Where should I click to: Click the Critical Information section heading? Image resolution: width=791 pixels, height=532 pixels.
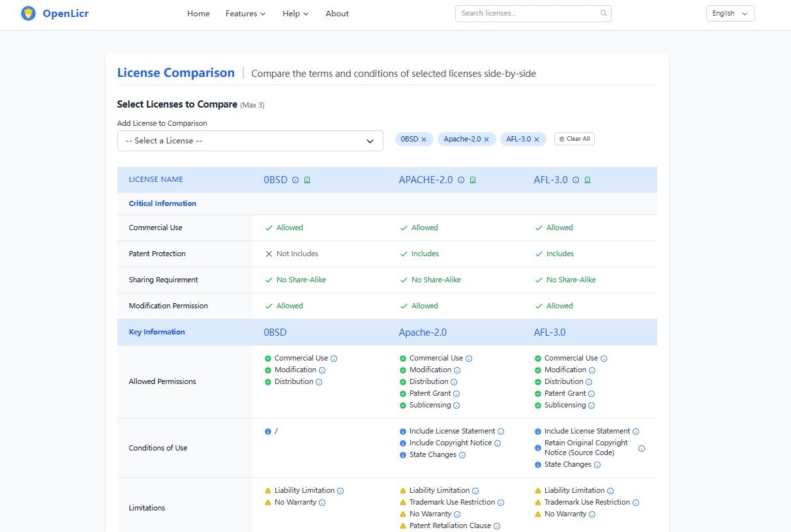click(x=162, y=203)
